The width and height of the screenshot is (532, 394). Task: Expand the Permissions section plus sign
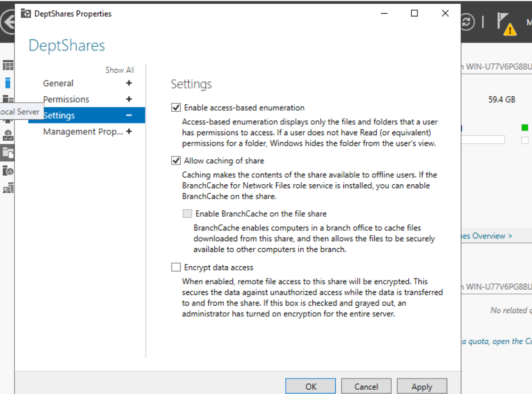128,99
